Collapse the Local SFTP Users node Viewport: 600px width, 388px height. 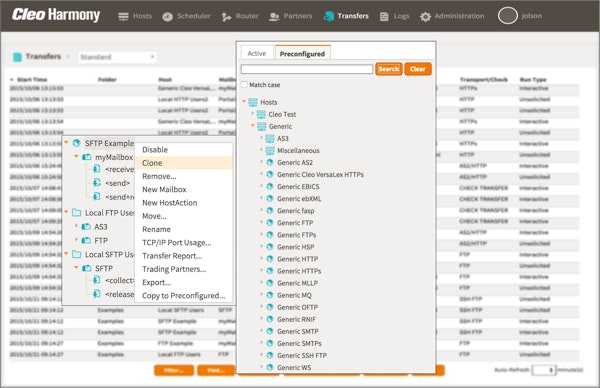click(66, 254)
